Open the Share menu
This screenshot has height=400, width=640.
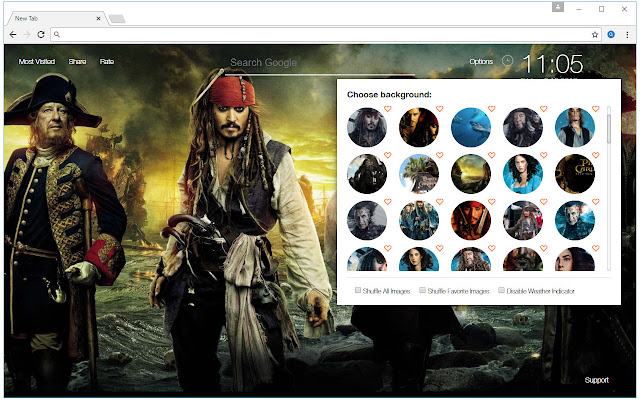(x=77, y=62)
